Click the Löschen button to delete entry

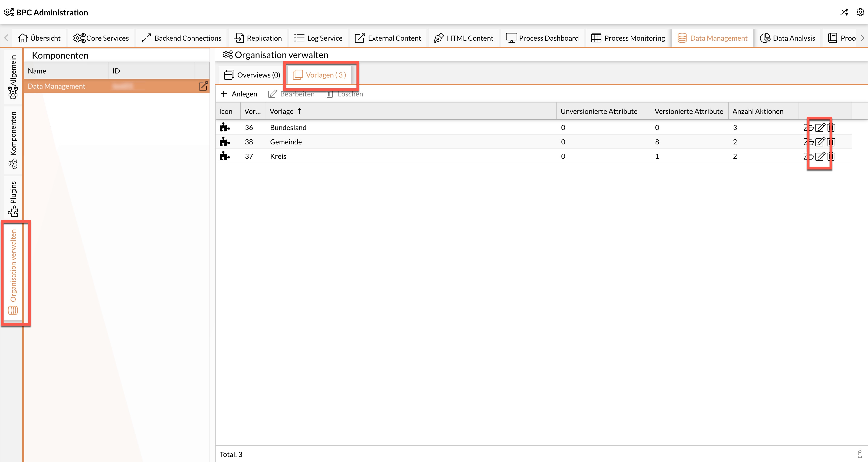pos(345,94)
